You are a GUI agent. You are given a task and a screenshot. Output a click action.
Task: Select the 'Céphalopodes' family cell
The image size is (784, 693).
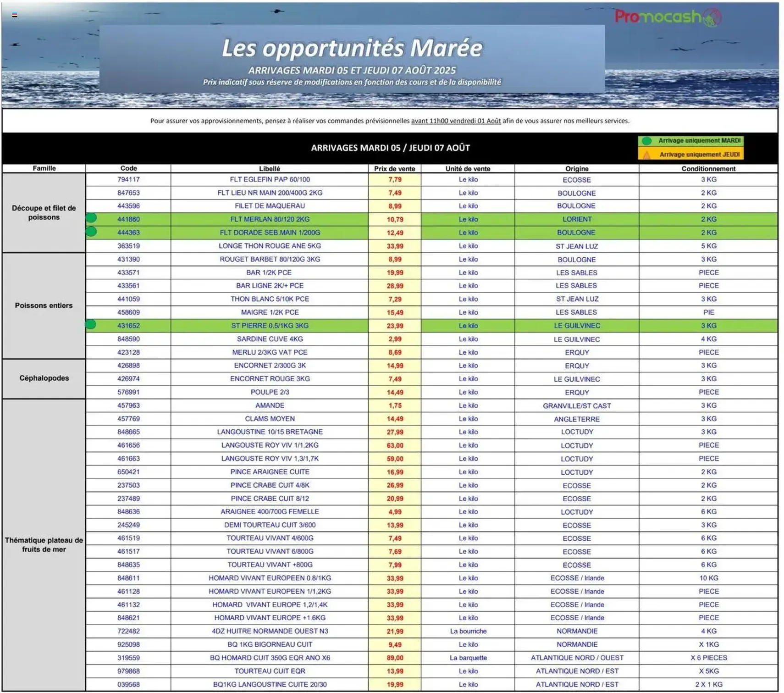(44, 378)
